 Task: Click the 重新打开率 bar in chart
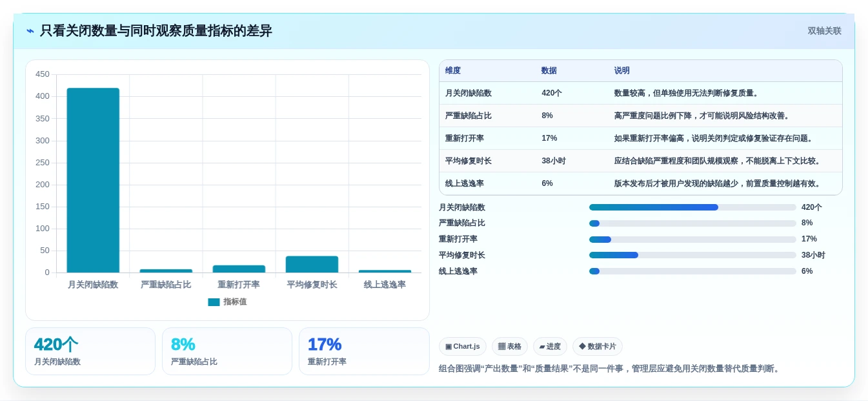pyautogui.click(x=239, y=269)
